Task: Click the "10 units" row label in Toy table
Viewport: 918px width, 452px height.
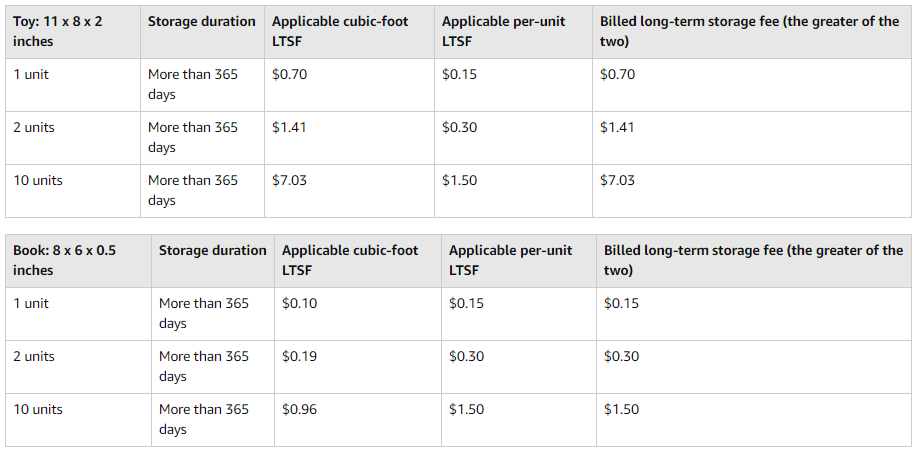Action: 38,180
